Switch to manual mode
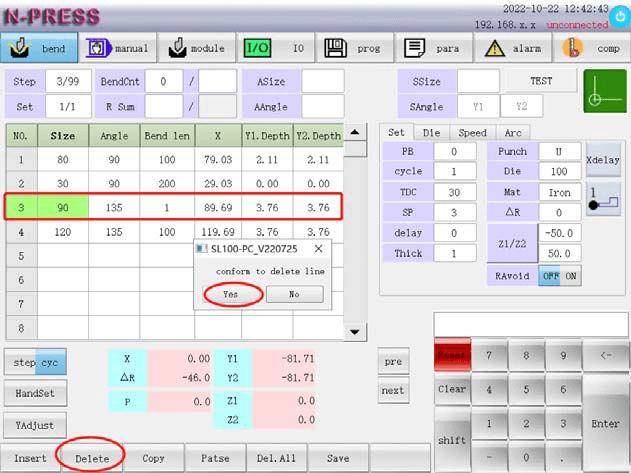Screen dimensions: 631x473 click(x=118, y=48)
